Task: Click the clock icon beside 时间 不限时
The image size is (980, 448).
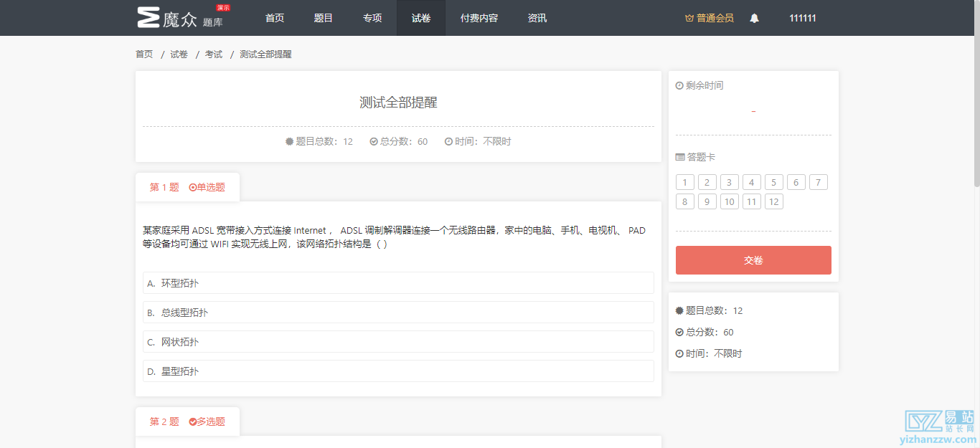Action: (679, 353)
